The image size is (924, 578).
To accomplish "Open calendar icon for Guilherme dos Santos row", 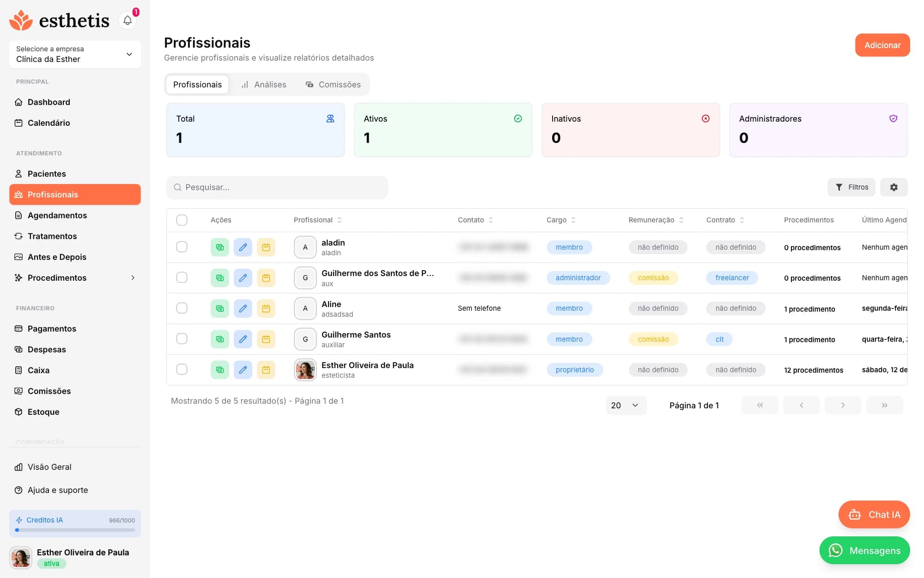I will 266,278.
